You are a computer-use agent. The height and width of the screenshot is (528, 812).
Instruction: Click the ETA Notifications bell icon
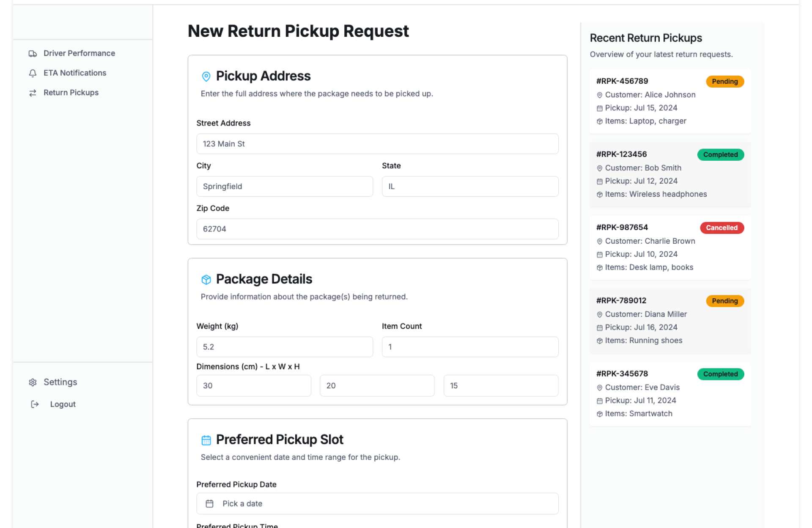[33, 73]
